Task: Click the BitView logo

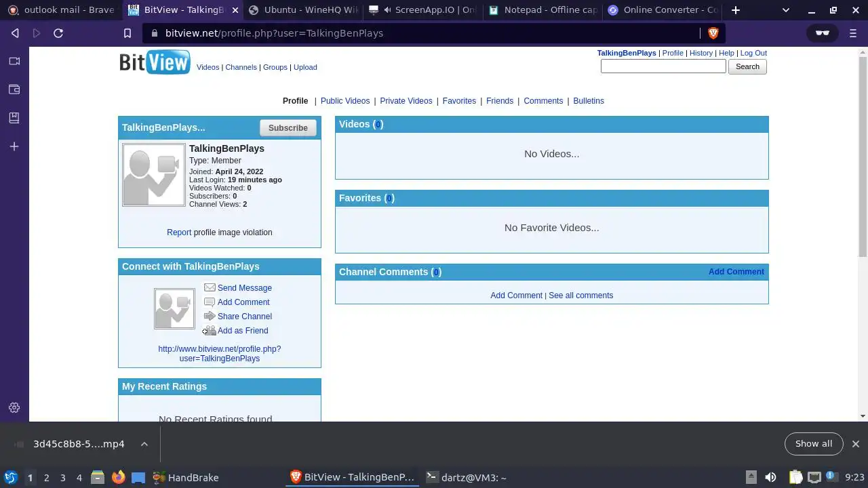Action: pos(155,62)
